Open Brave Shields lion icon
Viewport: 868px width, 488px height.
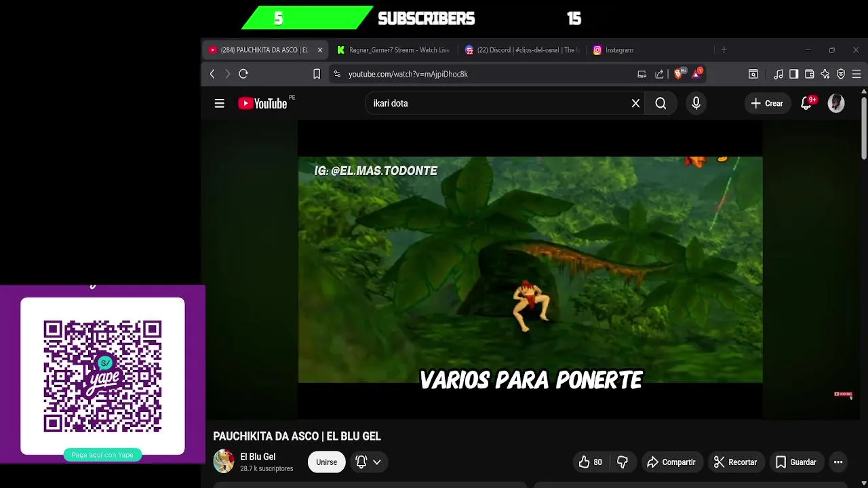coord(679,74)
